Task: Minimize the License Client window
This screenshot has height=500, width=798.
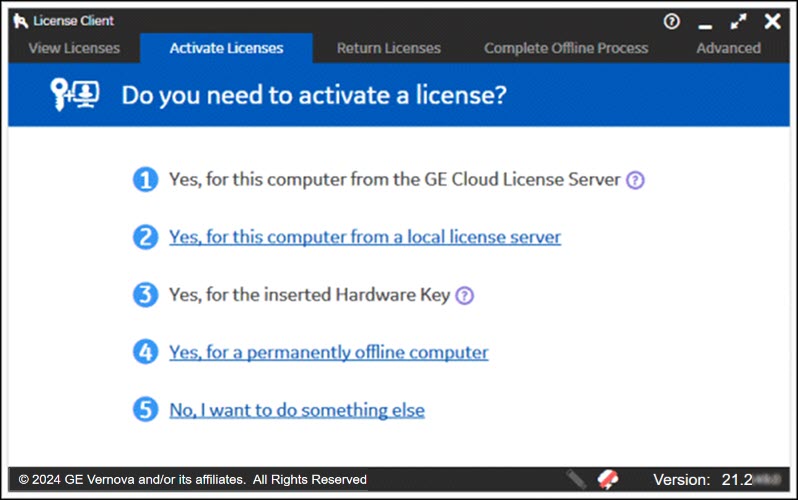Action: click(x=705, y=24)
